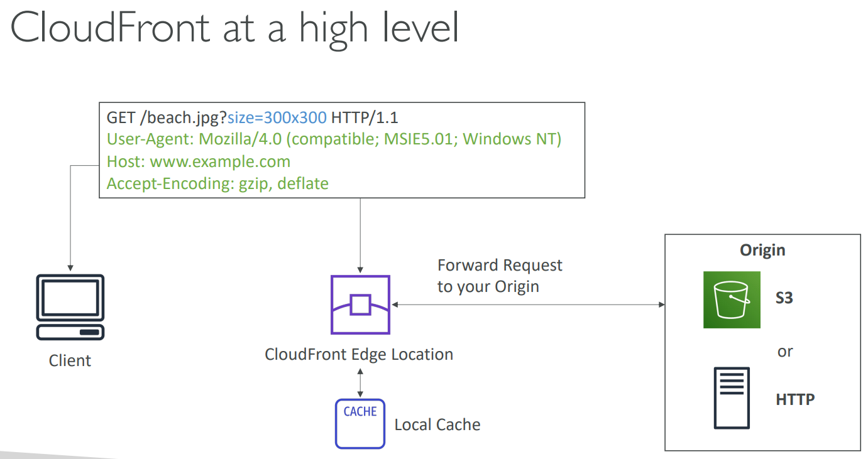
Task: Click the slide title 'CloudFront at a high level'
Action: pyautogui.click(x=234, y=28)
